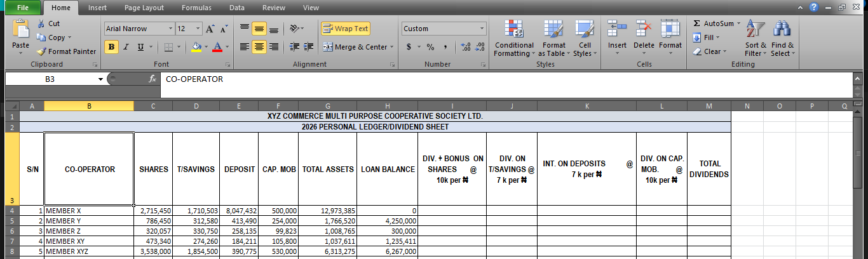Screen dimensions: 868x259
Task: Click the Copy icon
Action: click(x=42, y=37)
